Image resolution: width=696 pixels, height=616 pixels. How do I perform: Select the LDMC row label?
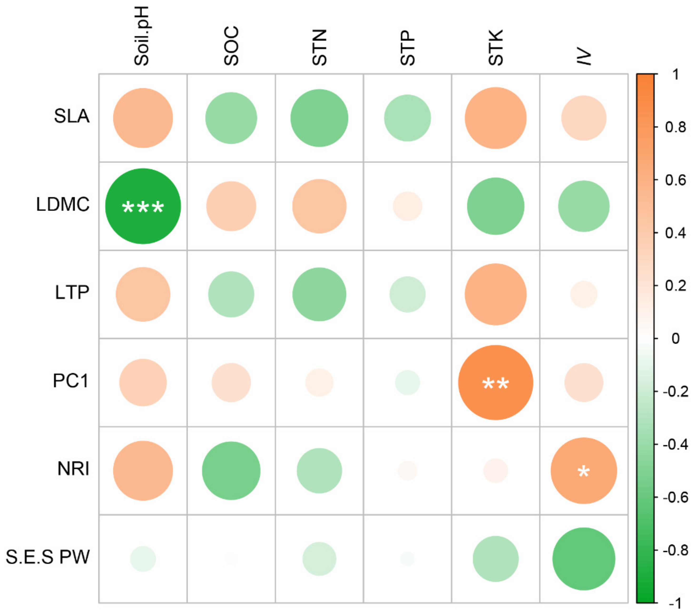click(x=63, y=204)
